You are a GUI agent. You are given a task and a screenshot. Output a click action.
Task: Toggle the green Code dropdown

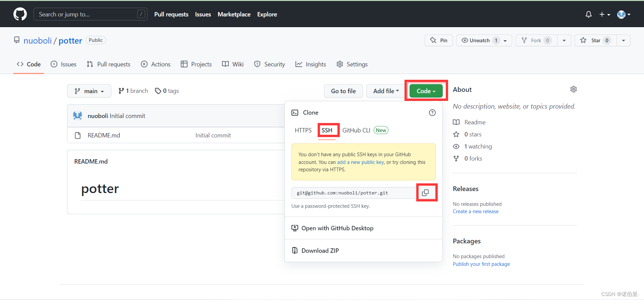426,91
